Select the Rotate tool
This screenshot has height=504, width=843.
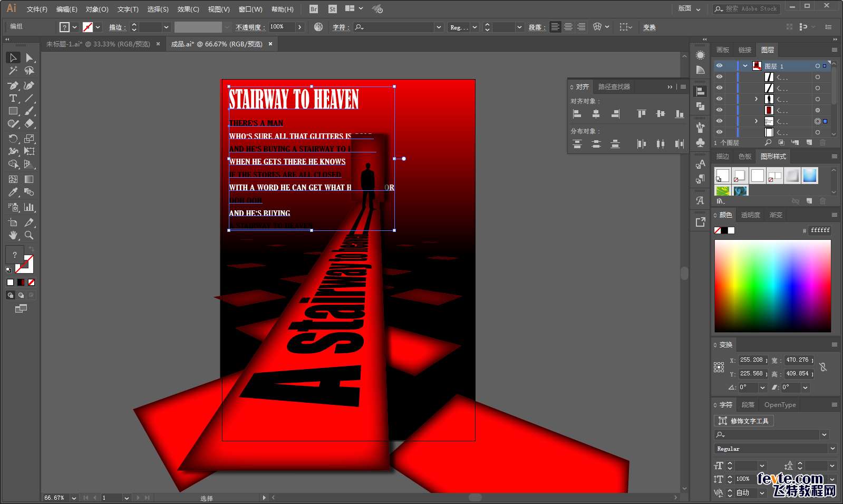[x=14, y=139]
